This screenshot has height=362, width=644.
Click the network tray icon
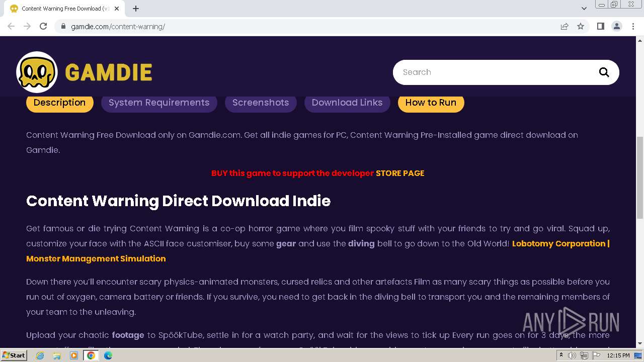coord(584,355)
